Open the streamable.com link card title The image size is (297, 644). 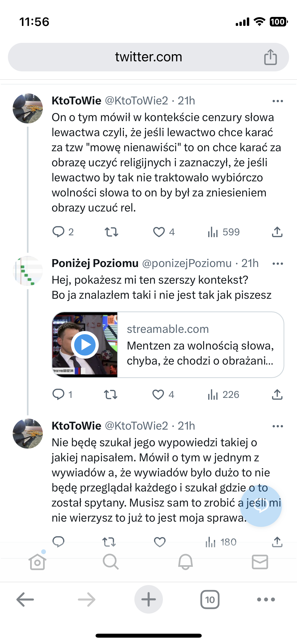click(200, 353)
